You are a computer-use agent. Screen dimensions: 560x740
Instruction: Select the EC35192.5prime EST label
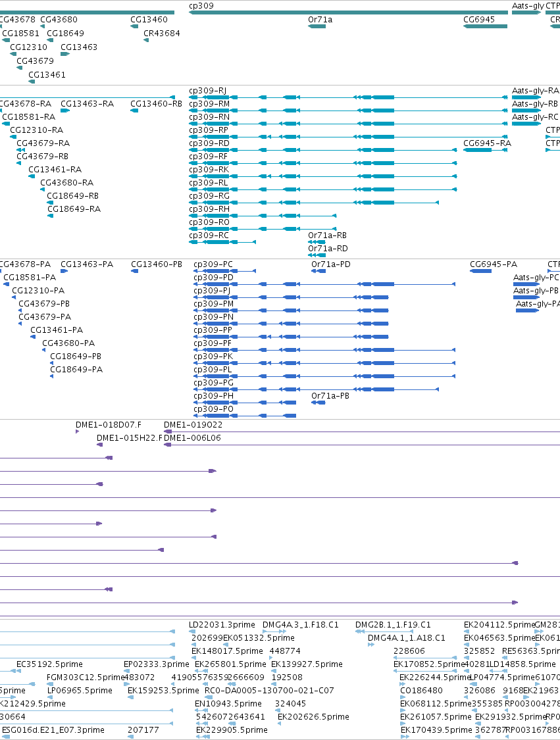[49, 664]
